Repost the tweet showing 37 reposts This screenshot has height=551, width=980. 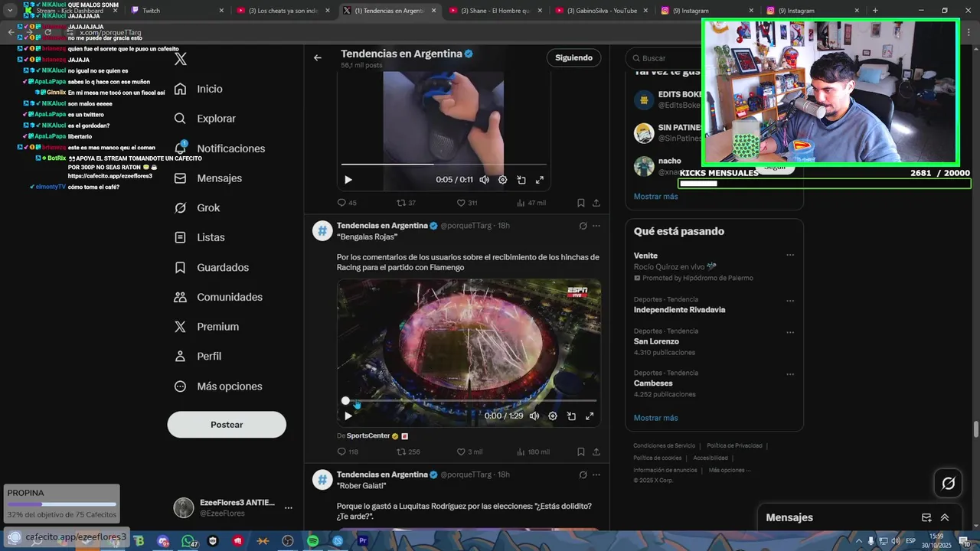tap(406, 203)
